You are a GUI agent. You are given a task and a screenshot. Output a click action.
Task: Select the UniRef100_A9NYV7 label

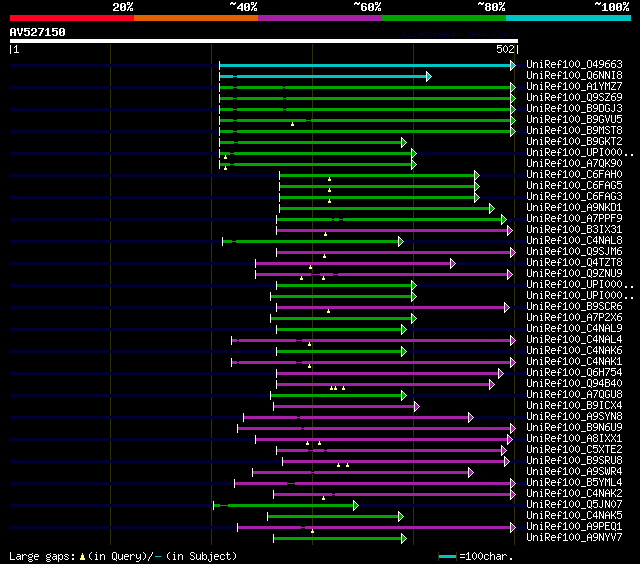pos(574,538)
